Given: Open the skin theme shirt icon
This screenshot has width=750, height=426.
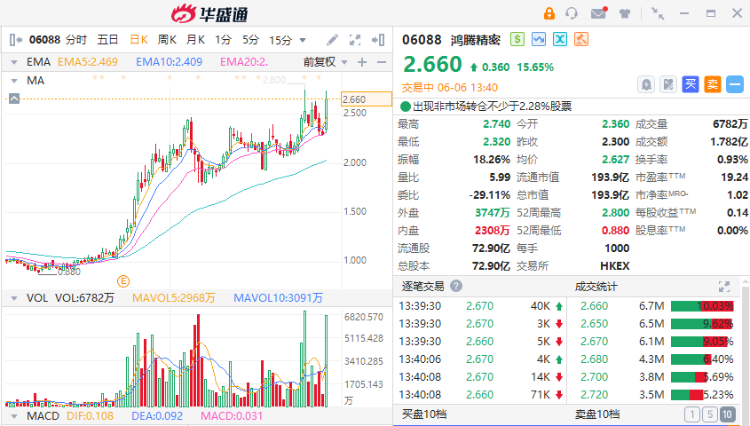Looking at the screenshot, I should (x=624, y=14).
